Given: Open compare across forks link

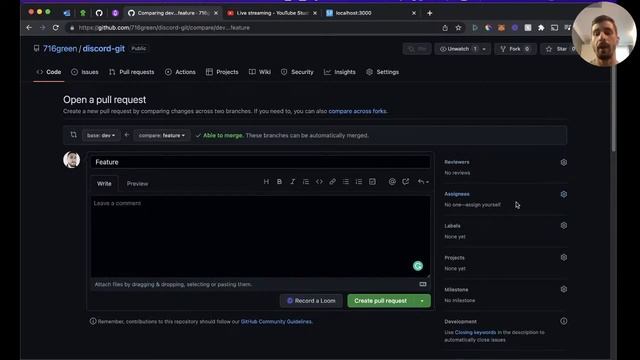Looking at the screenshot, I should tap(357, 111).
